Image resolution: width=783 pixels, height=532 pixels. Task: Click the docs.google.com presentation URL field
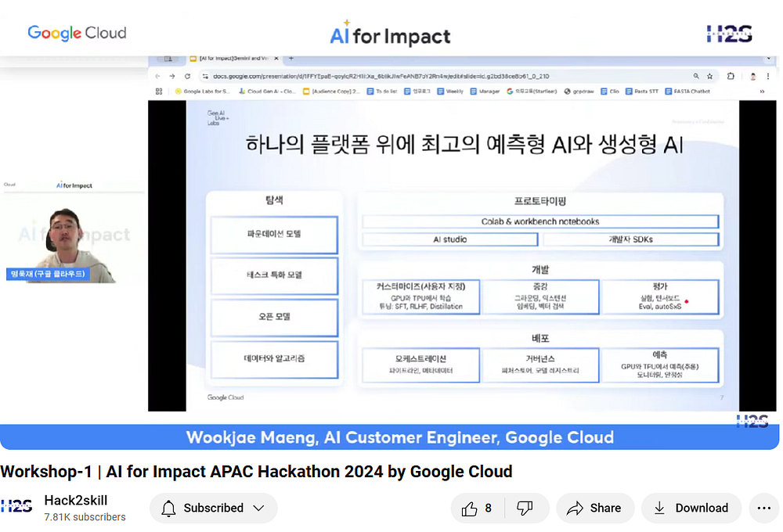pyautogui.click(x=381, y=77)
